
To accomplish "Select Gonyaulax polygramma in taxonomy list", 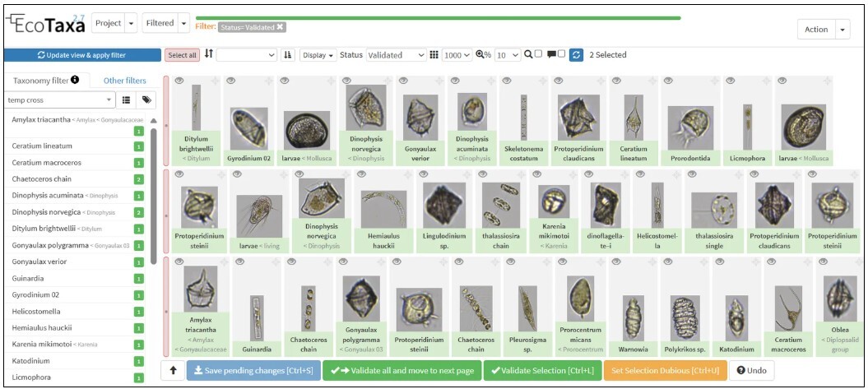I will (x=49, y=244).
